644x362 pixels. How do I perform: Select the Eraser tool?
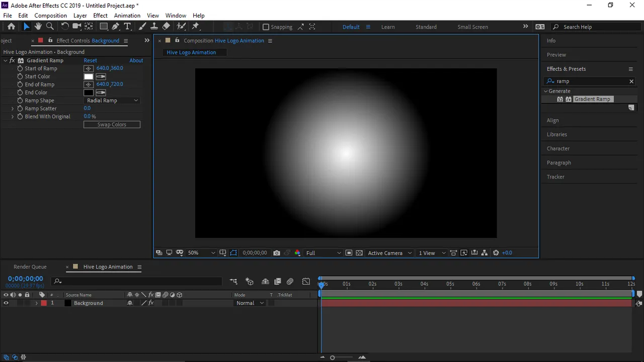pyautogui.click(x=166, y=27)
